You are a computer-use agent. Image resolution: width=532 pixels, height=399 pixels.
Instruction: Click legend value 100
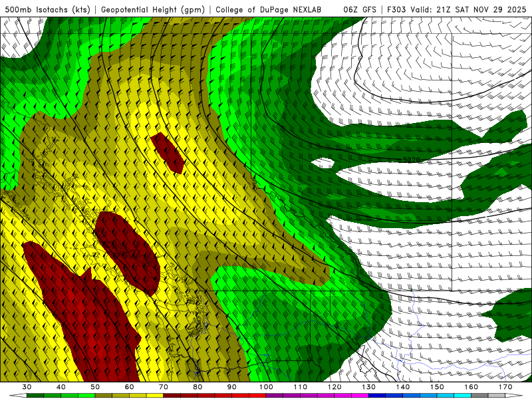[x=266, y=387]
